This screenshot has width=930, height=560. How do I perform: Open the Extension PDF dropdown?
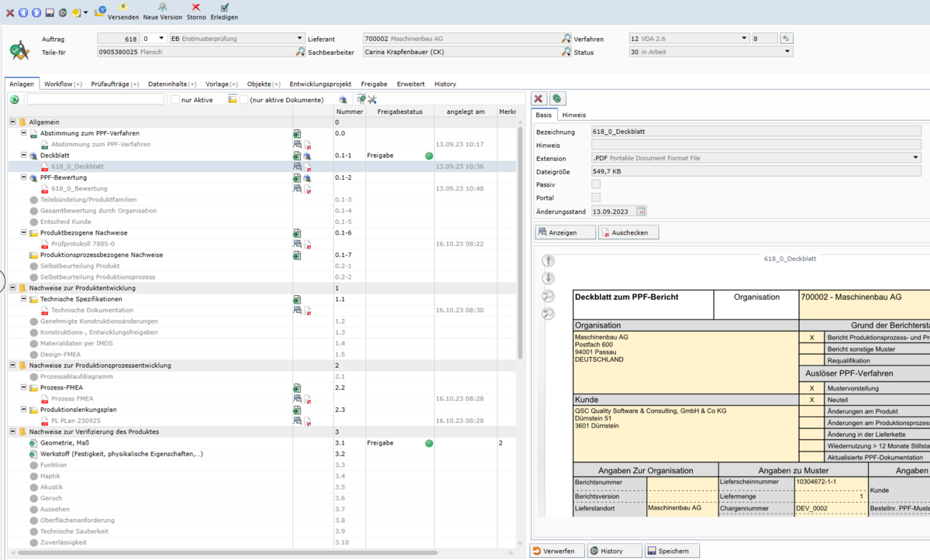(917, 158)
